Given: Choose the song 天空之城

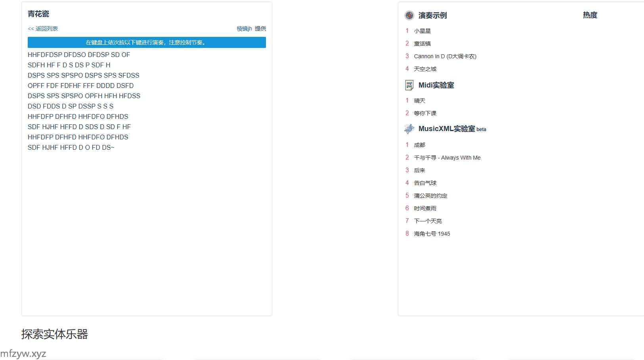Looking at the screenshot, I should 425,69.
